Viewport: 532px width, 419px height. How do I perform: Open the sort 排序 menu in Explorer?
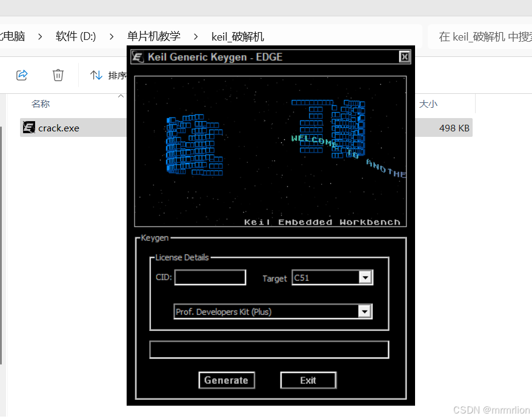[108, 75]
